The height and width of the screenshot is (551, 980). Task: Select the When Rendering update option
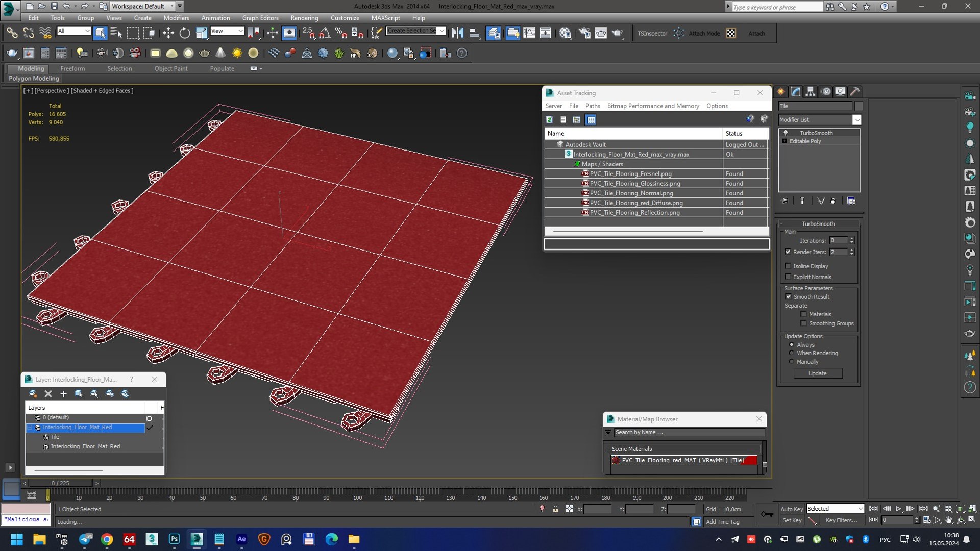point(792,353)
